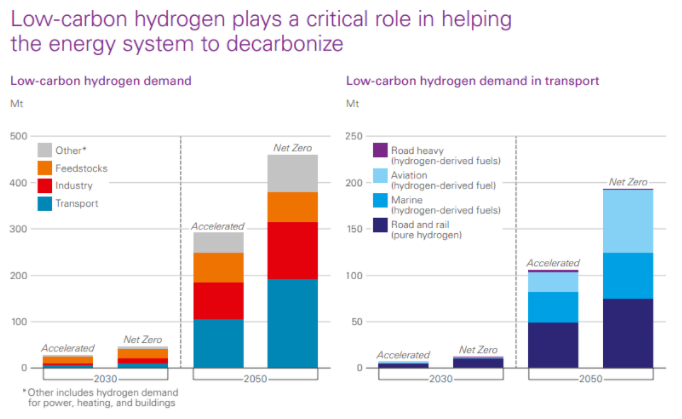682x419 pixels.
Task: Click Transport segment of left chart's 2050 Net Zero bar
Action: 292,323
